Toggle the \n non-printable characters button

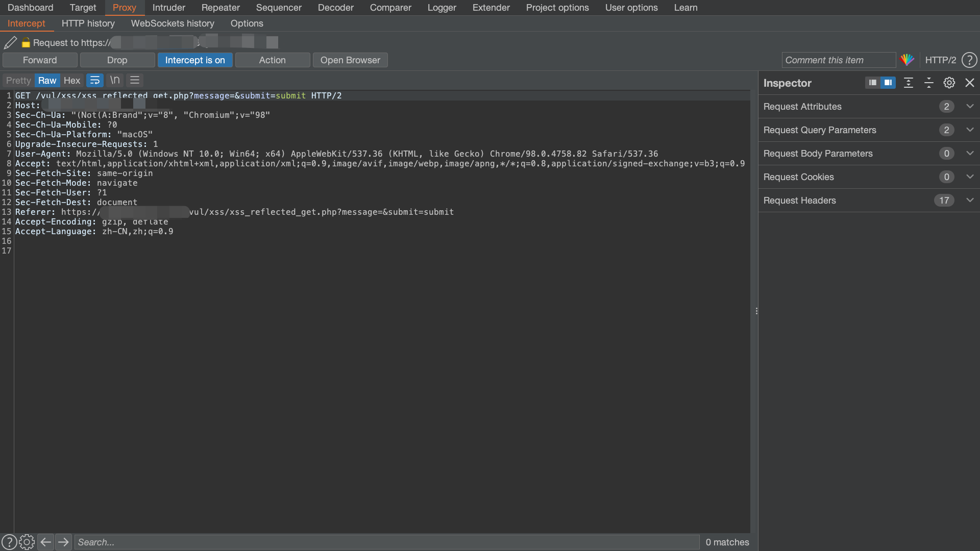(115, 81)
